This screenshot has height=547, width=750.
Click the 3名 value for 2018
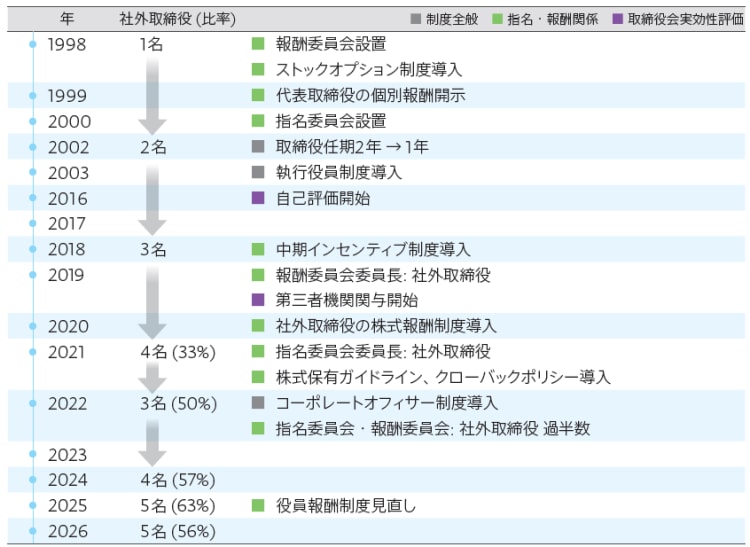(x=153, y=250)
